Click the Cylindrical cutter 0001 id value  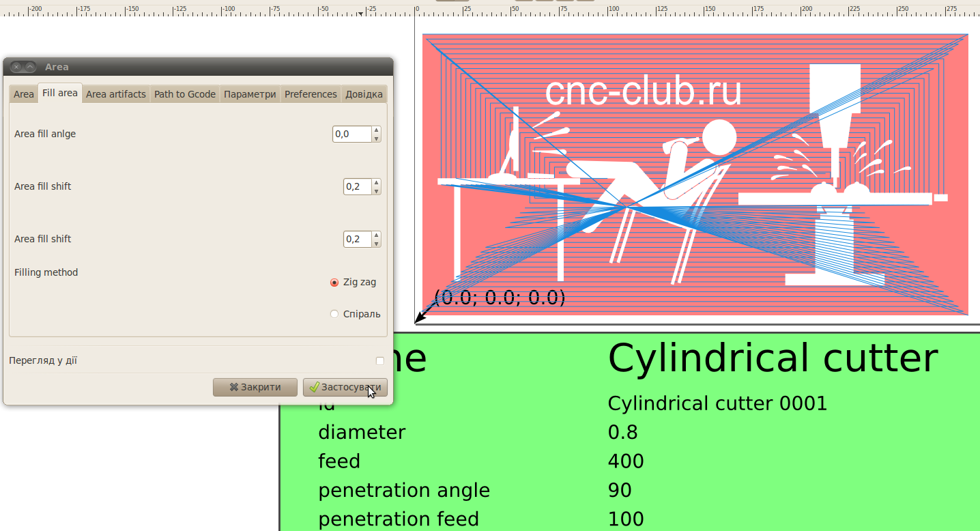click(x=717, y=403)
